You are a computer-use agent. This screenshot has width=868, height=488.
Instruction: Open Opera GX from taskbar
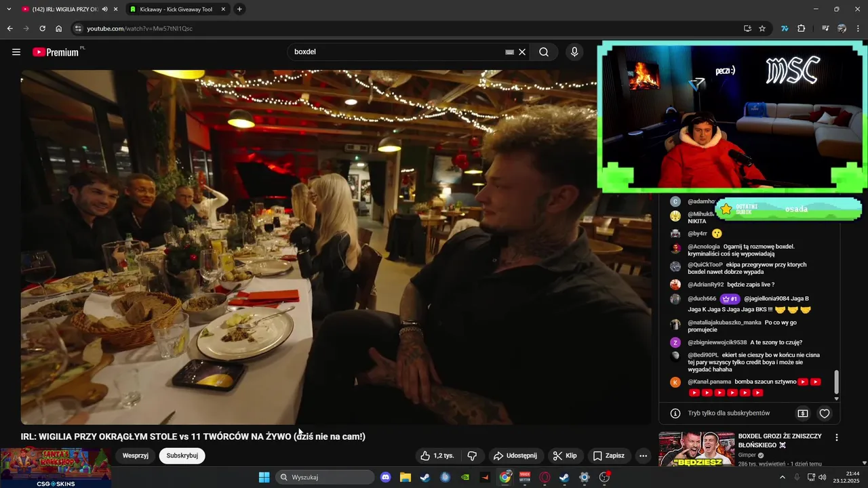coord(545,477)
